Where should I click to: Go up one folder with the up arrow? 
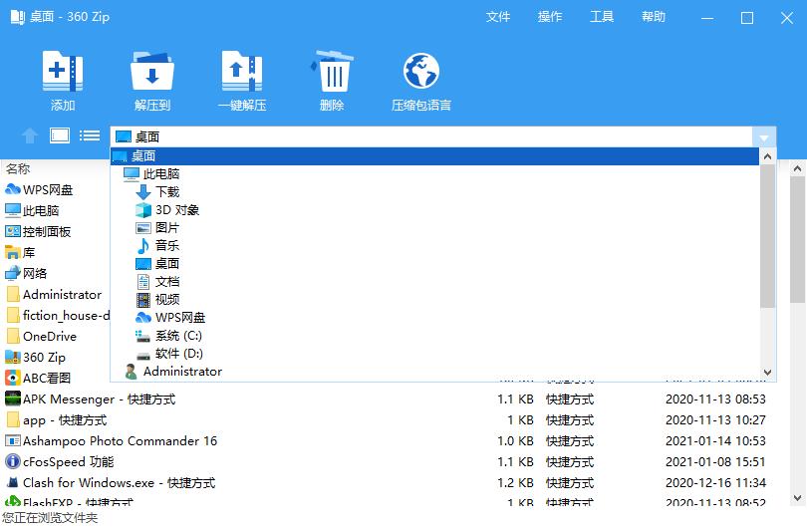click(x=30, y=135)
